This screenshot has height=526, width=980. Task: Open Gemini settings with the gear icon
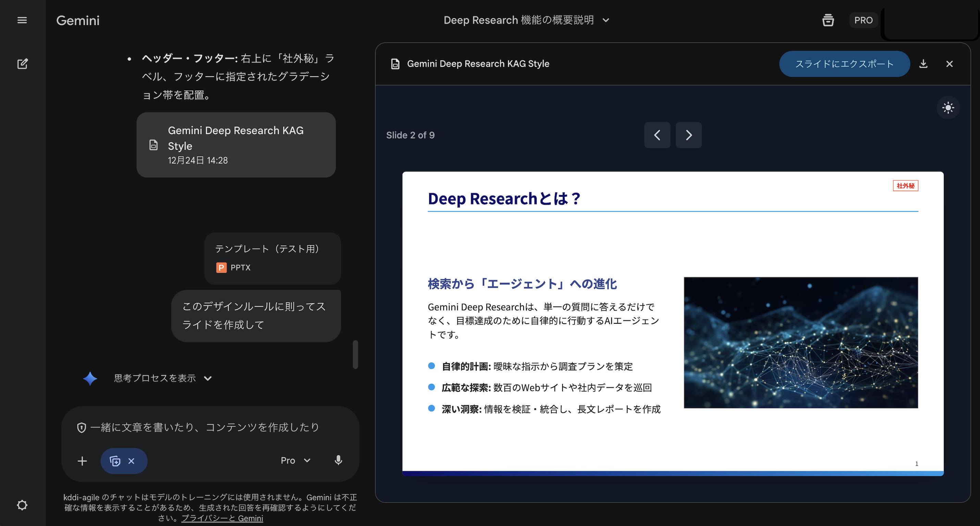click(x=23, y=505)
